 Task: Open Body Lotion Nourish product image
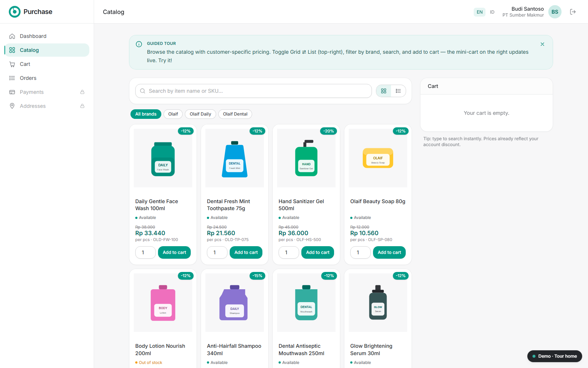point(163,302)
